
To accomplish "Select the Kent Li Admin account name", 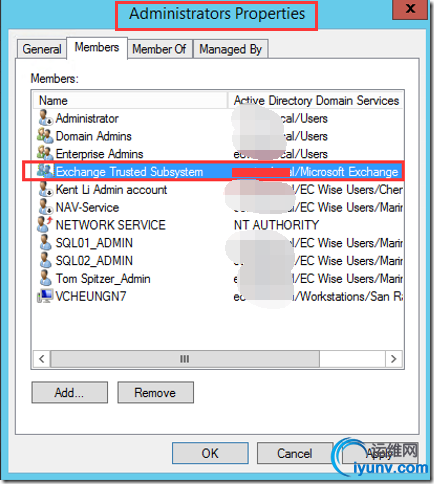I will pos(111,189).
